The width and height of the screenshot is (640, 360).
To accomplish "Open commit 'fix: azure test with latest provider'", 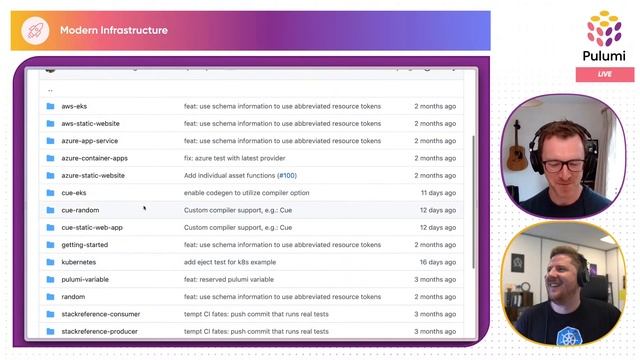I will click(234, 158).
